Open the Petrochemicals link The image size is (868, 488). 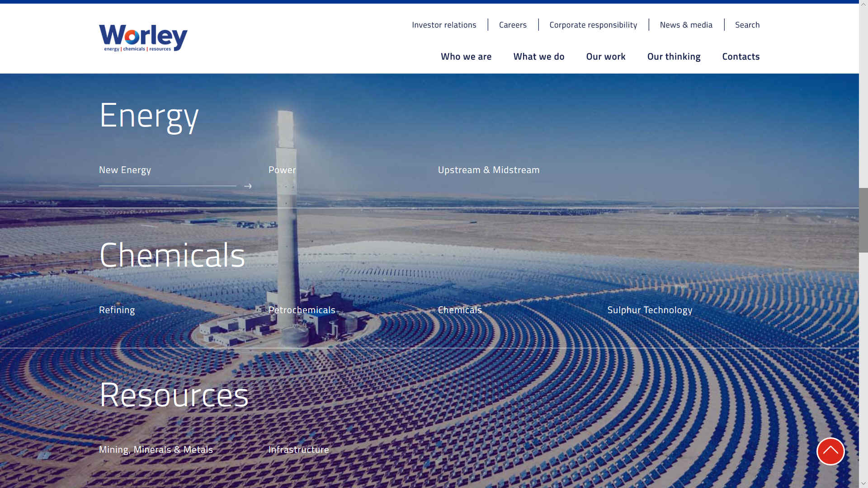pos(302,310)
